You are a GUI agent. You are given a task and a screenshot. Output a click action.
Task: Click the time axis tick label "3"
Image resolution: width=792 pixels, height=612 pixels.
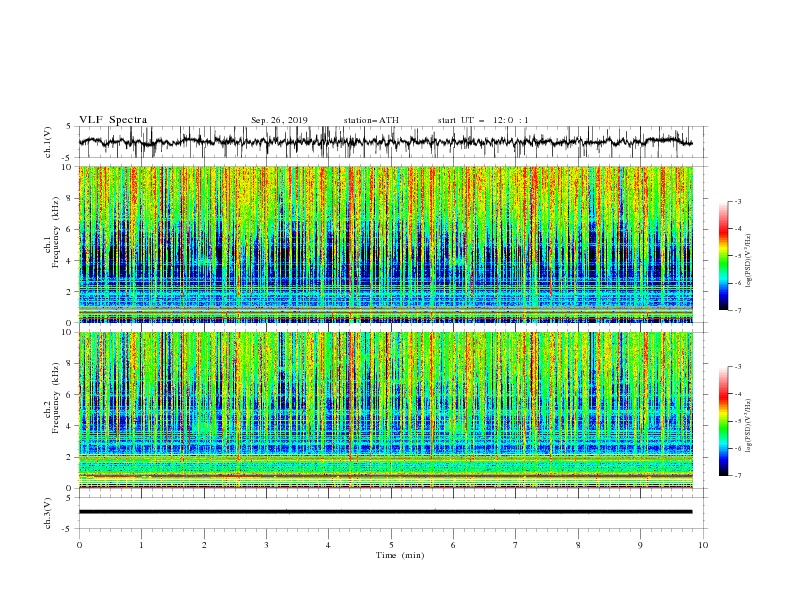coord(266,545)
